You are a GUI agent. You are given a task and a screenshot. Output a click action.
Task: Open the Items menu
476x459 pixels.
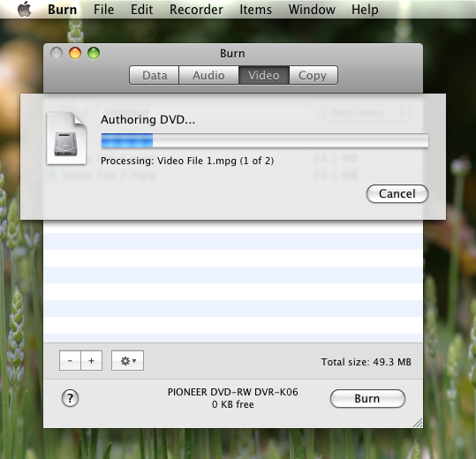(255, 10)
